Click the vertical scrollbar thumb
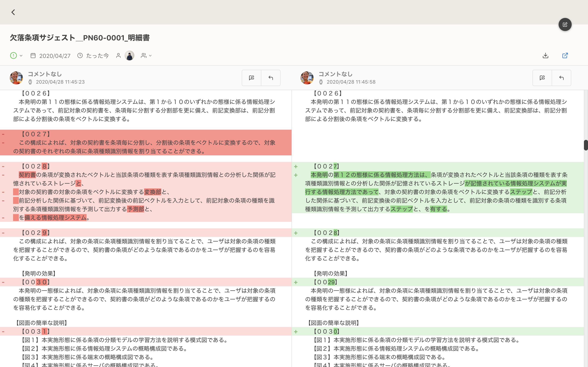Viewport: 588px width, 367px height. click(586, 145)
